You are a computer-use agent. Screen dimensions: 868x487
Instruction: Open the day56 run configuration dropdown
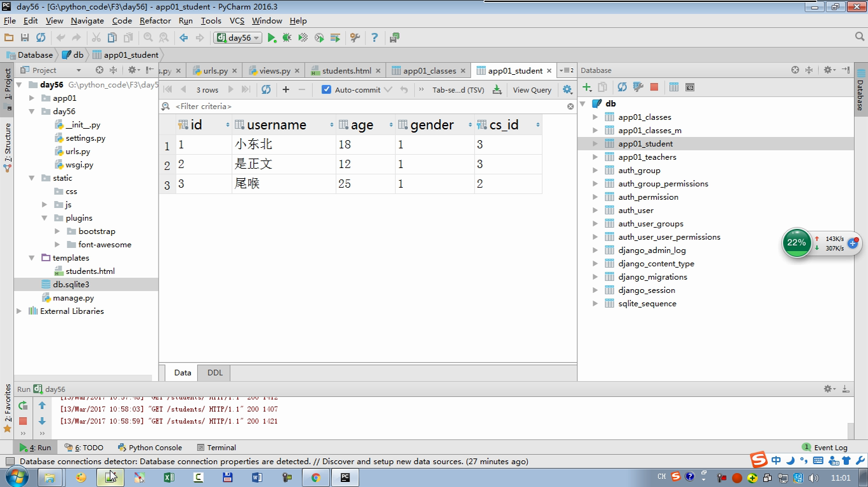pos(239,38)
